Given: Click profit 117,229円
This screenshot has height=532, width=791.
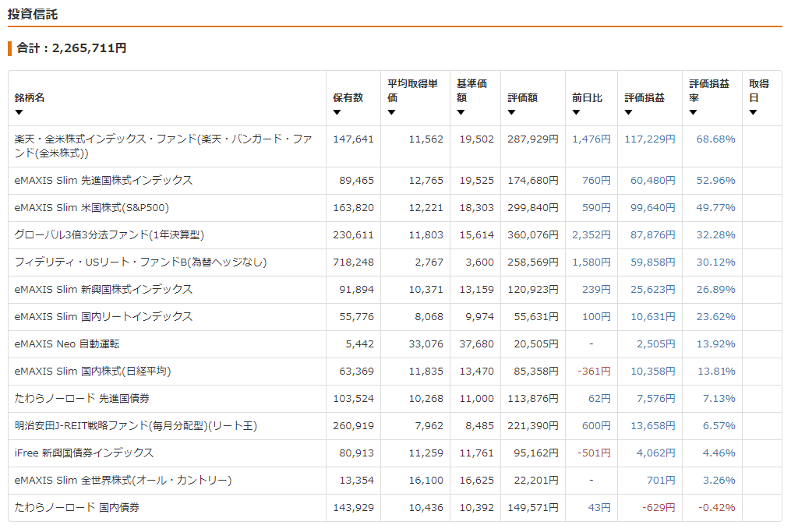Looking at the screenshot, I should [650, 139].
